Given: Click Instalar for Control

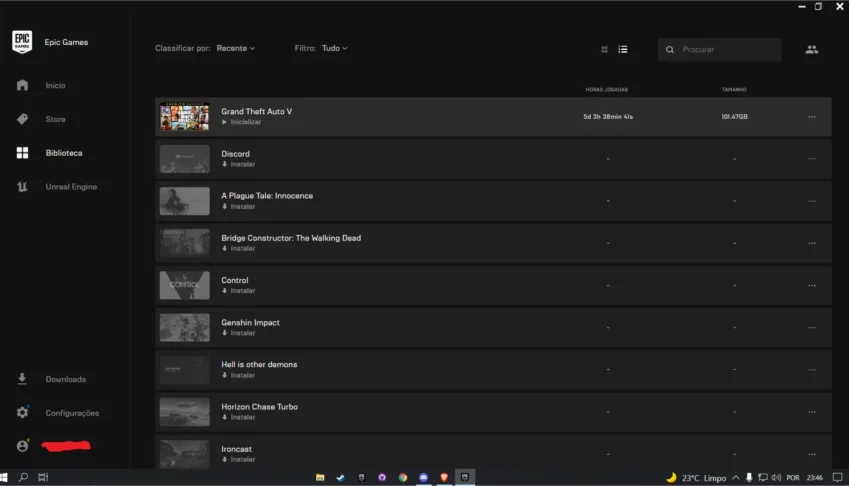Looking at the screenshot, I should (239, 291).
